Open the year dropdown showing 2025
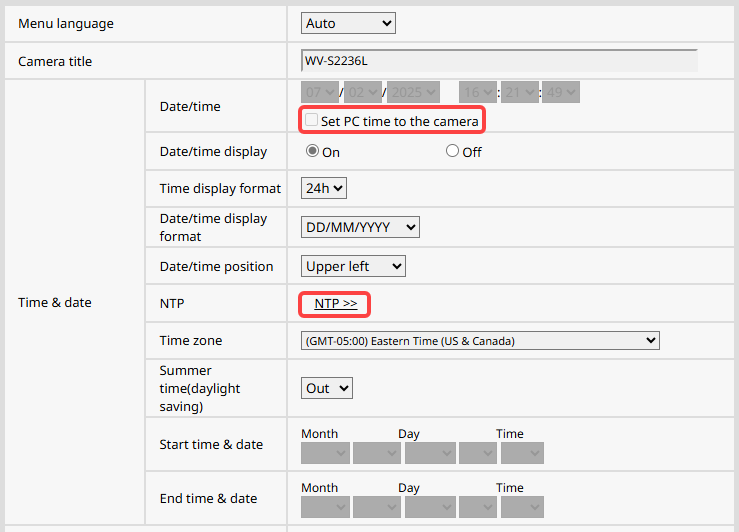The height and width of the screenshot is (532, 739). click(412, 92)
